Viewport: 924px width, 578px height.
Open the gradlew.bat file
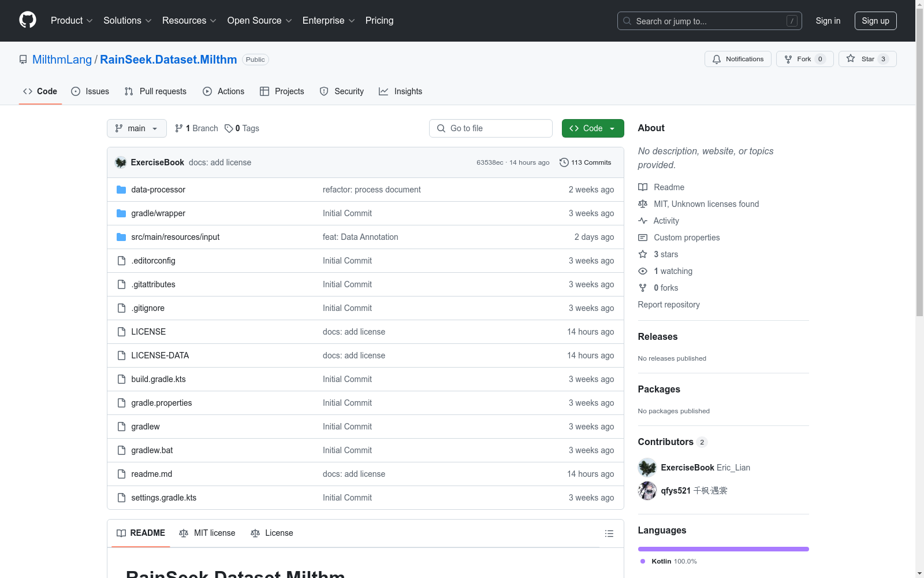(x=152, y=450)
